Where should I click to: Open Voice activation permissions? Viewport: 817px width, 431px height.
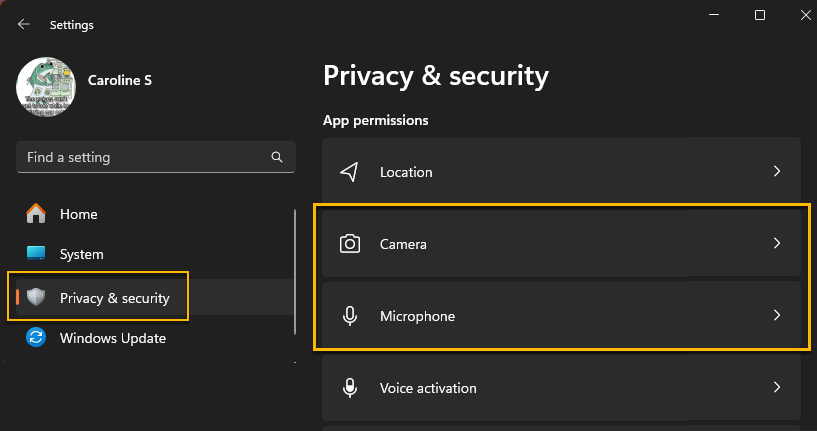coord(561,387)
